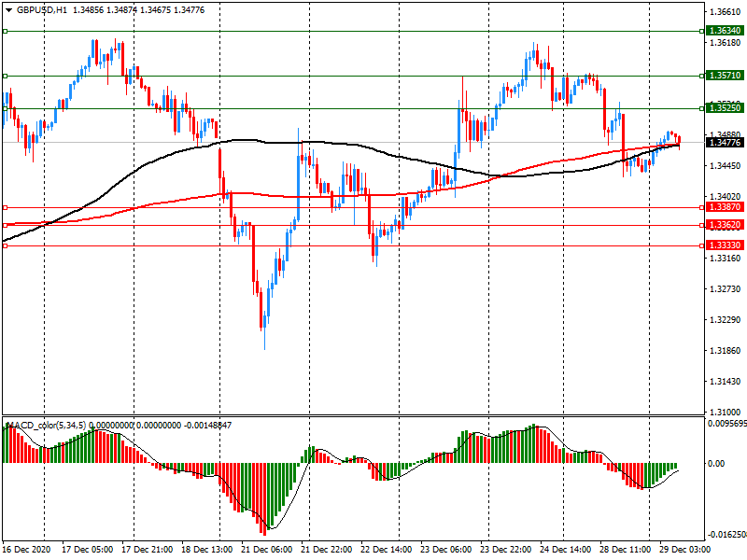Select the OHLC values 1.34856 1.34874 1.34675 1.34776
The image size is (747, 560).
pyautogui.click(x=138, y=10)
